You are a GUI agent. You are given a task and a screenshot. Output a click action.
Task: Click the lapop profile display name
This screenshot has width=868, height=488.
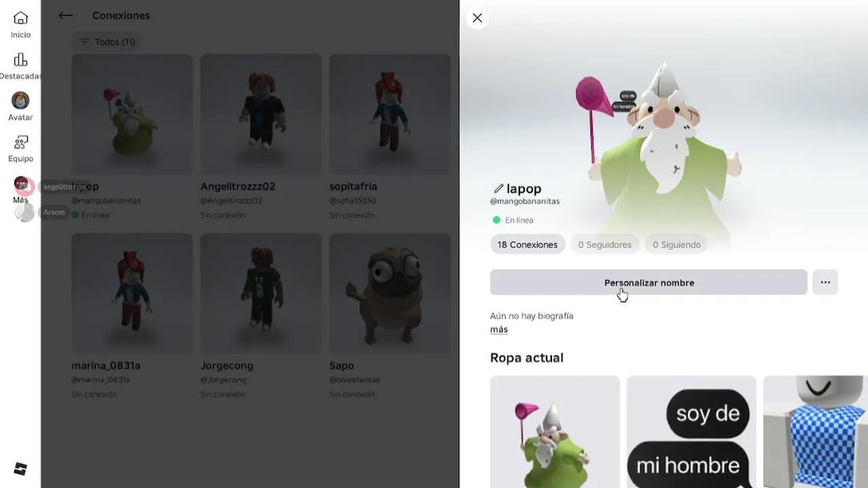click(x=524, y=189)
